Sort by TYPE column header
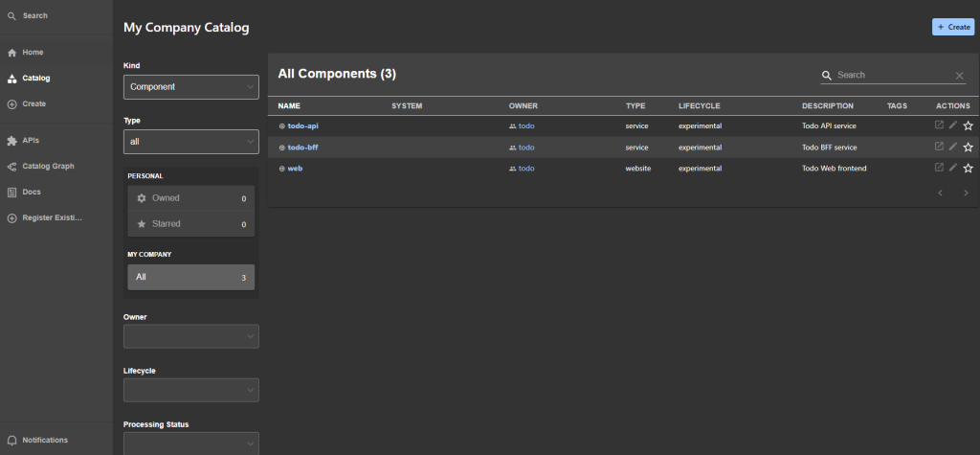This screenshot has width=980, height=455. [635, 105]
